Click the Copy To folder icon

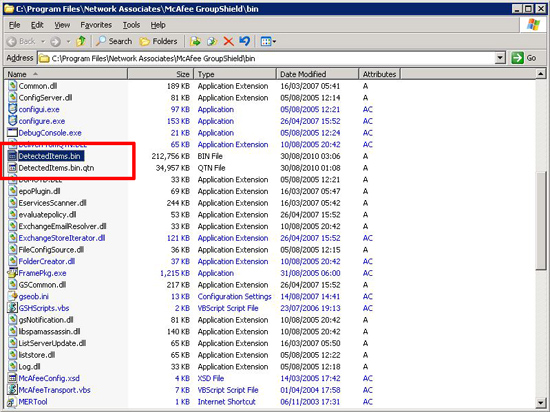pyautogui.click(x=212, y=41)
